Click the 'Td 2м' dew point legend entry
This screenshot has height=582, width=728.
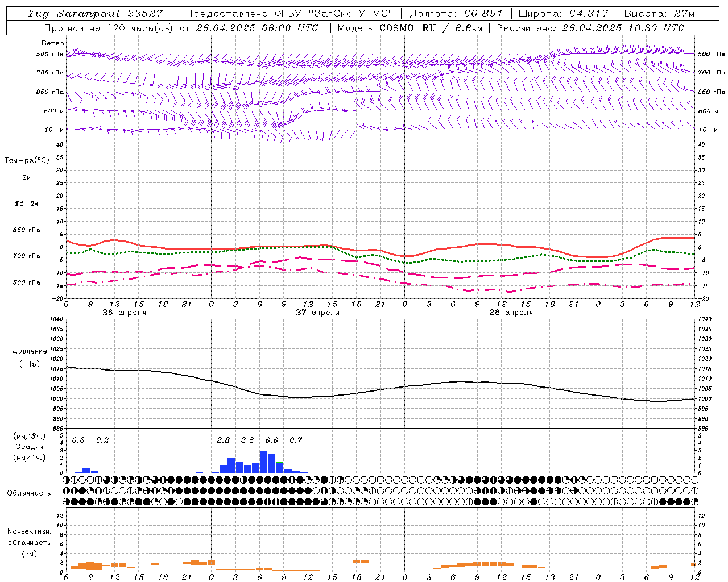[x=27, y=203]
